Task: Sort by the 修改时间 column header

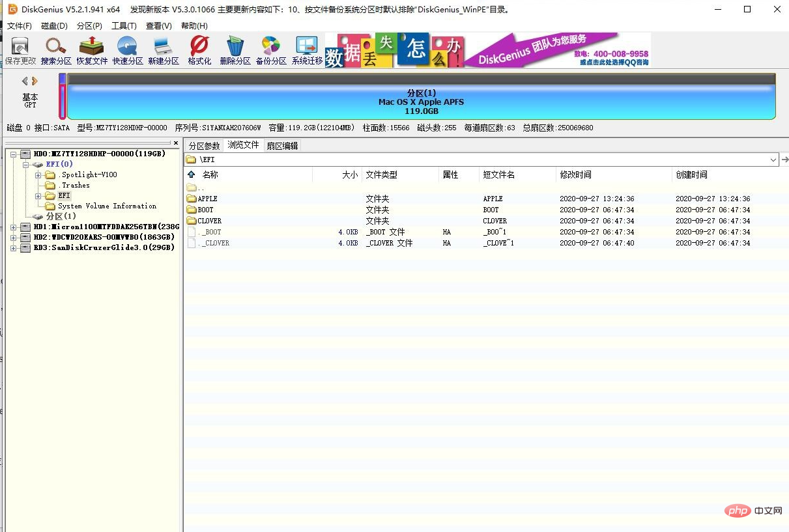Action: click(x=614, y=175)
